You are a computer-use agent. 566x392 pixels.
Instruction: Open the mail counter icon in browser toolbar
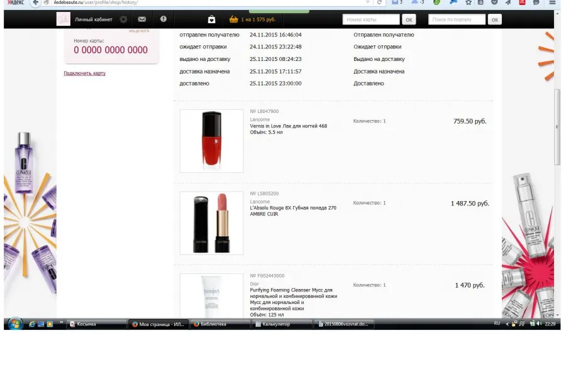click(397, 3)
